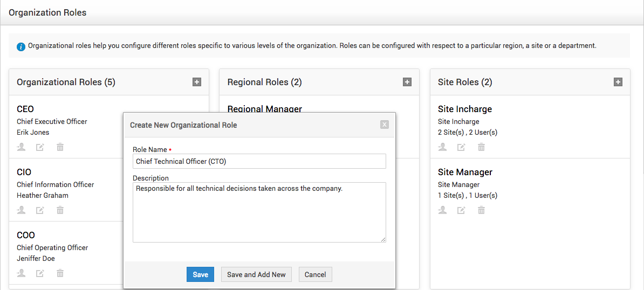644x290 pixels.
Task: Assign a user to the CIO role
Action: pos(22,210)
